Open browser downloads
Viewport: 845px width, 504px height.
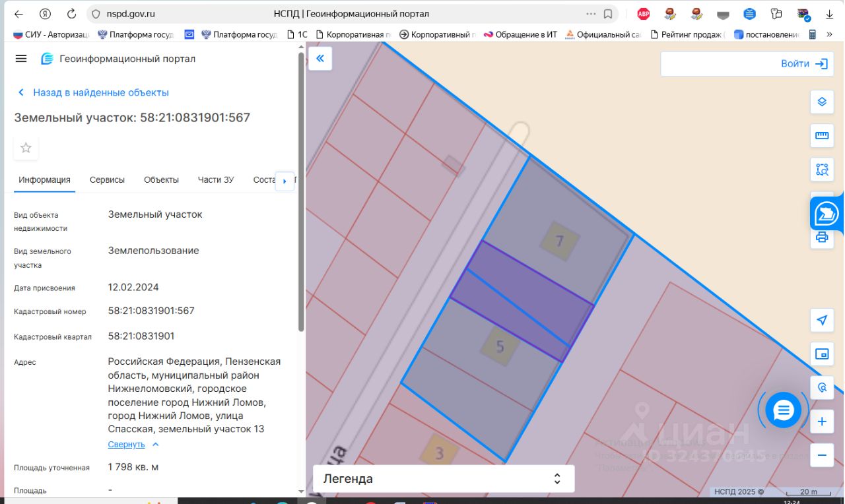point(829,14)
